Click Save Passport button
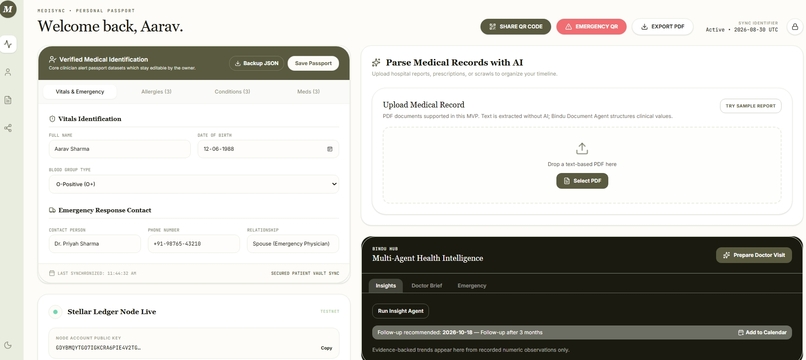Image resolution: width=806 pixels, height=360 pixels. click(313, 63)
